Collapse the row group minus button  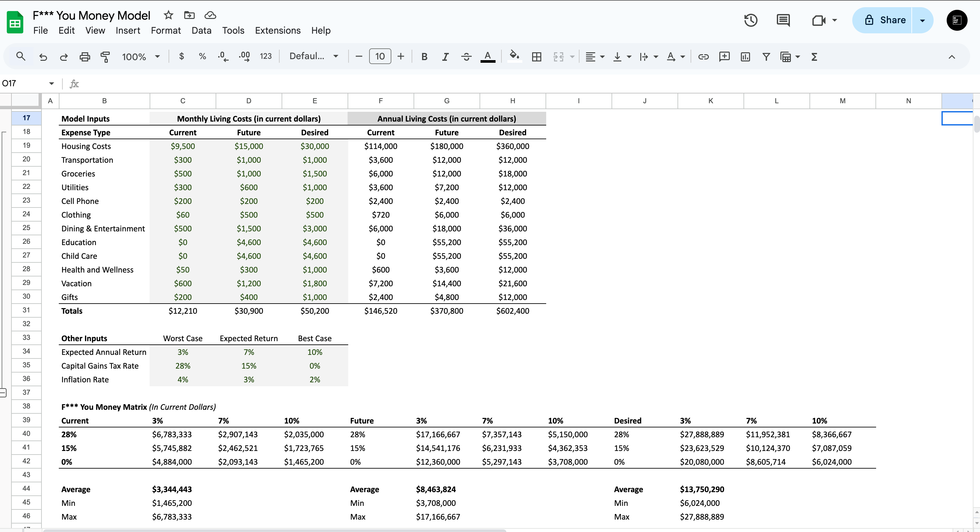[x=3, y=392]
